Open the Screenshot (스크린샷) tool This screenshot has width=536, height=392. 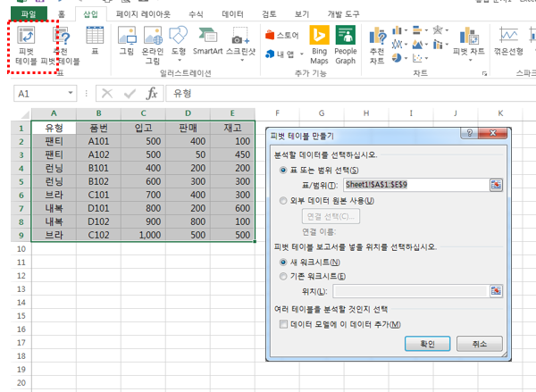[x=240, y=44]
